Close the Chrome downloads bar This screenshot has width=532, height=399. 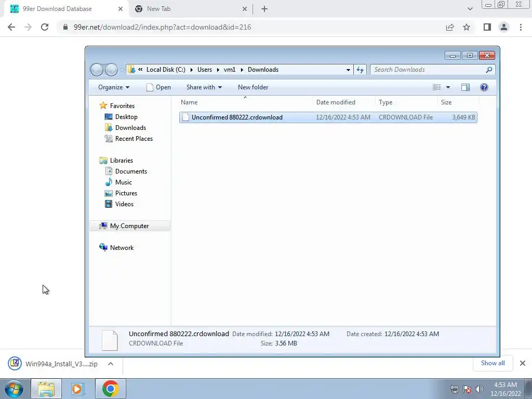pyautogui.click(x=523, y=363)
